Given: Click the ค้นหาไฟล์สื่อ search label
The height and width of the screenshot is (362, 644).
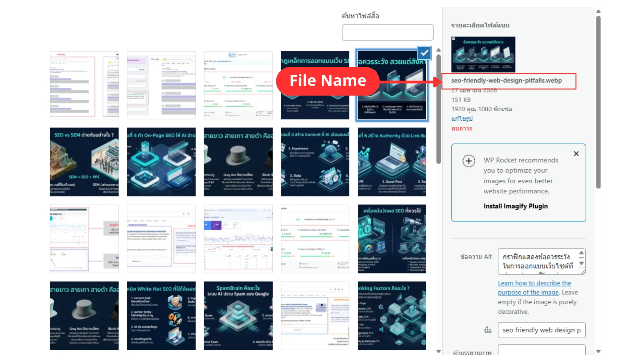Looking at the screenshot, I should click(x=361, y=16).
